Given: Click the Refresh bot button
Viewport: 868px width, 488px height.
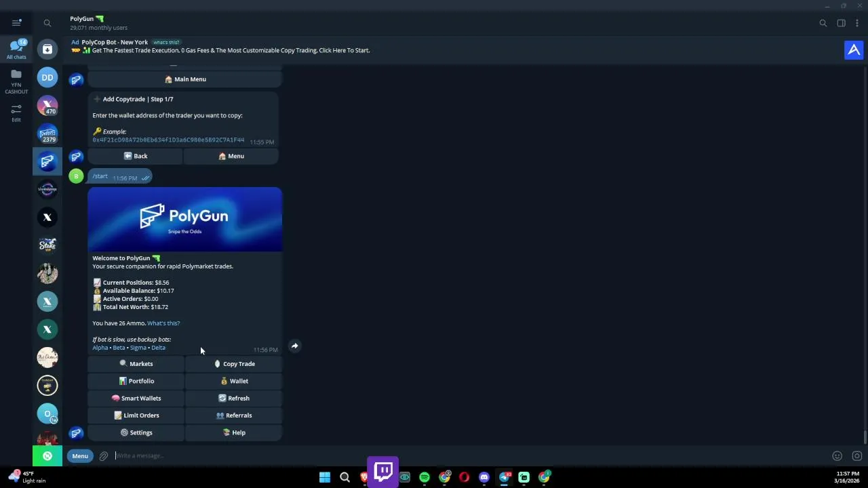Looking at the screenshot, I should pos(233,399).
